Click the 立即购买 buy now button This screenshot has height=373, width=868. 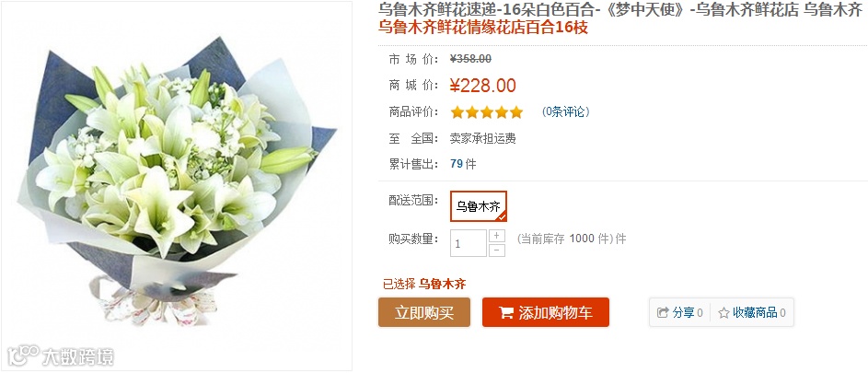[x=424, y=312]
